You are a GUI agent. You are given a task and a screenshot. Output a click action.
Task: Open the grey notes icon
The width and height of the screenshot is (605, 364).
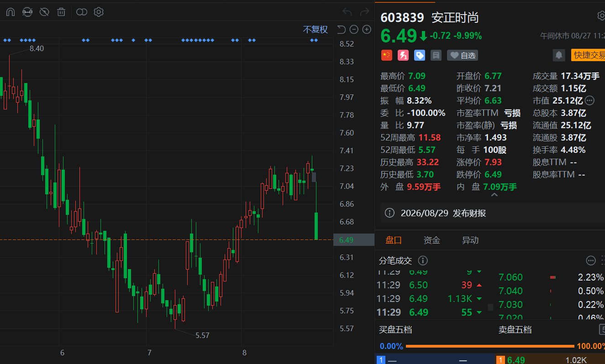[x=436, y=56]
